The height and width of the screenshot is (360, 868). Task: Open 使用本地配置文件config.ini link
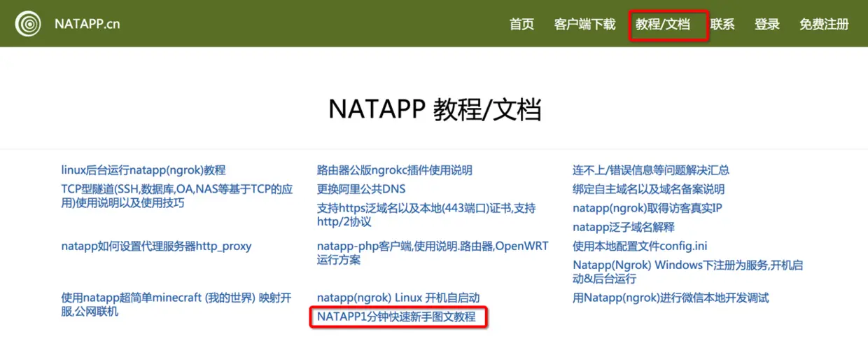click(640, 246)
